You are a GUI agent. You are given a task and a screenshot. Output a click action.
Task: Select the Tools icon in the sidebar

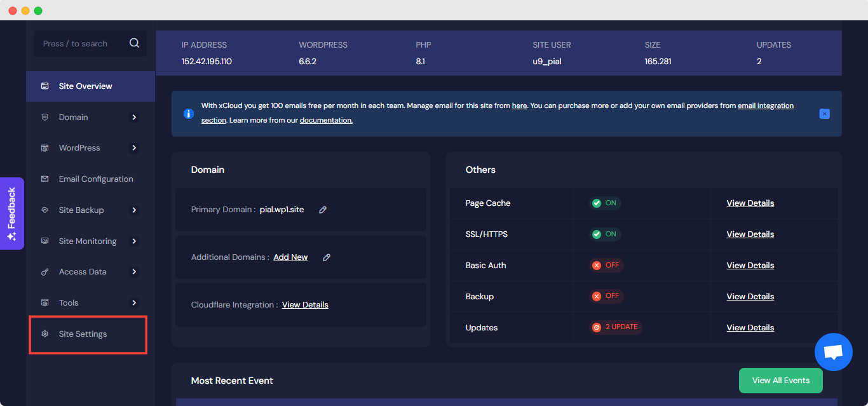coord(44,302)
